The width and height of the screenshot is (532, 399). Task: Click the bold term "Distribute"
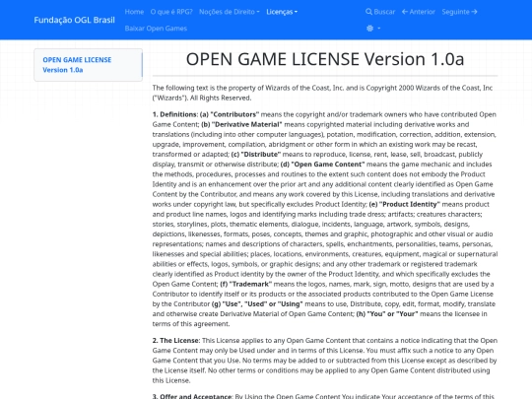click(260, 155)
